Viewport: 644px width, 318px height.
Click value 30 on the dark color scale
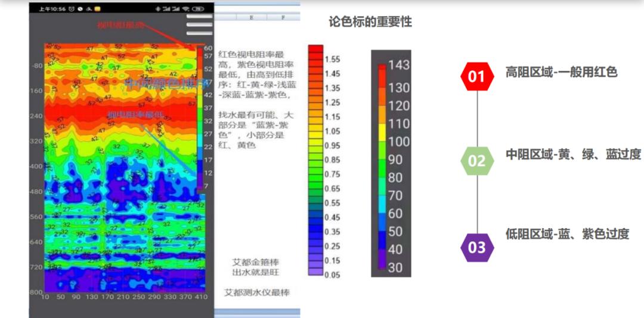(x=395, y=267)
